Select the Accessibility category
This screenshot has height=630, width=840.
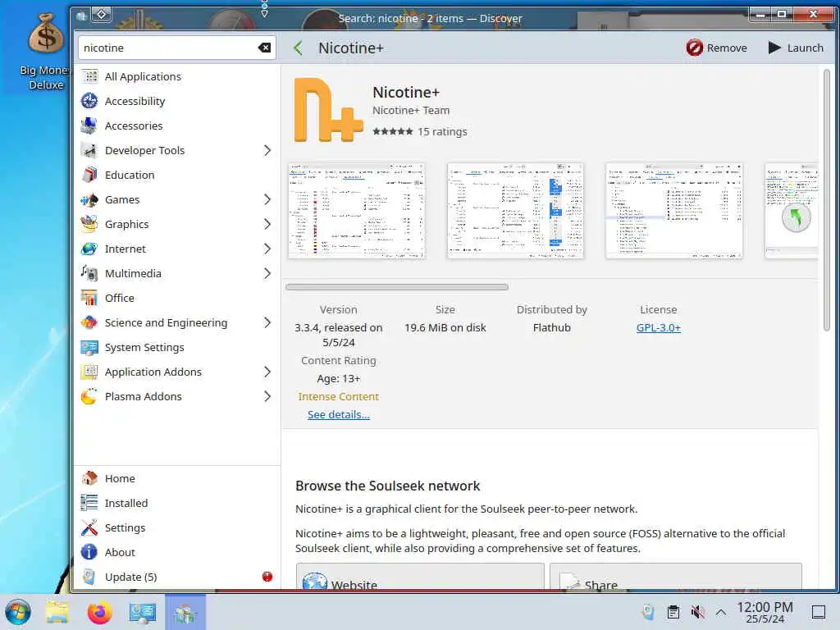click(177, 101)
